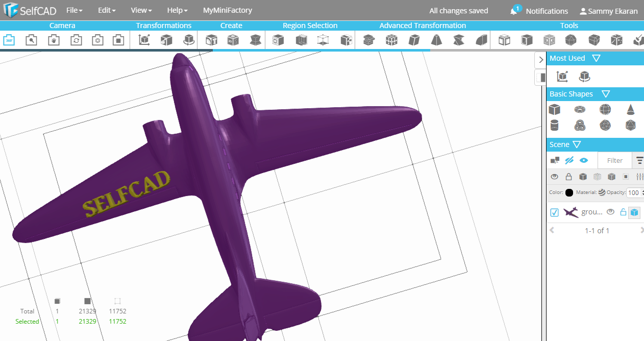
Task: Open the View menu
Action: pos(141,10)
